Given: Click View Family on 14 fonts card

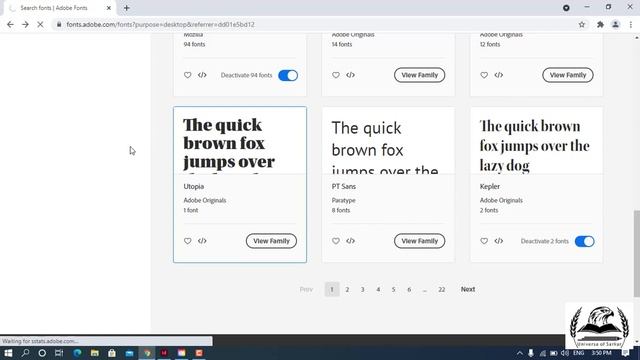Looking at the screenshot, I should 420,75.
